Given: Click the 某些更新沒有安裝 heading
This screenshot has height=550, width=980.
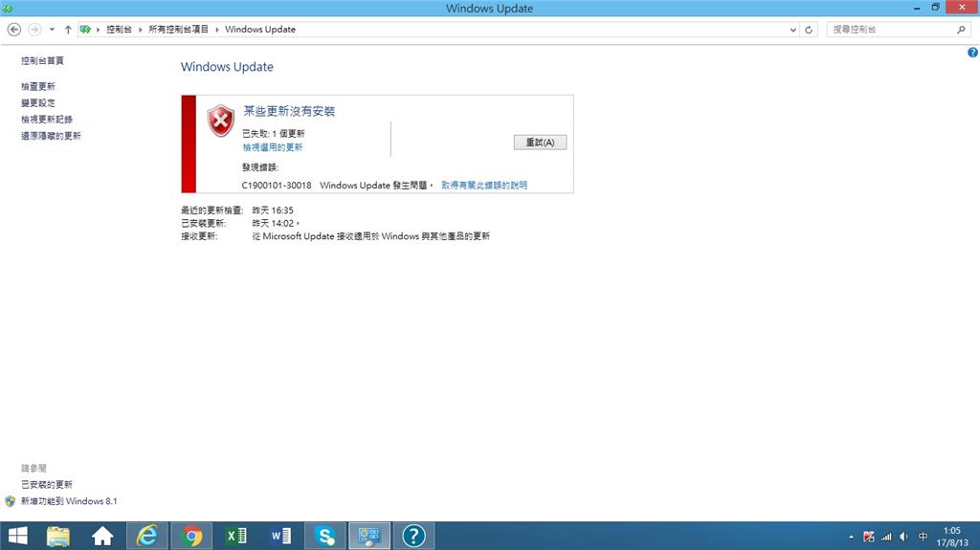Looking at the screenshot, I should (x=289, y=111).
